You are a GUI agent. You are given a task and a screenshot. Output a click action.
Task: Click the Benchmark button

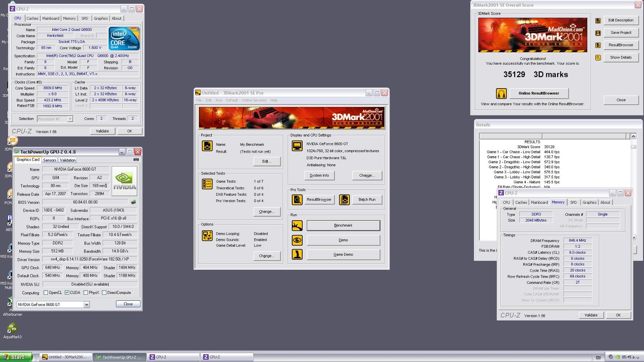coord(343,225)
